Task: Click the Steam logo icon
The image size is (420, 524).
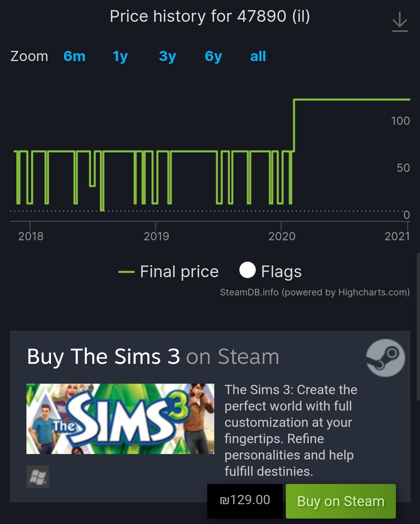Action: 385,358
